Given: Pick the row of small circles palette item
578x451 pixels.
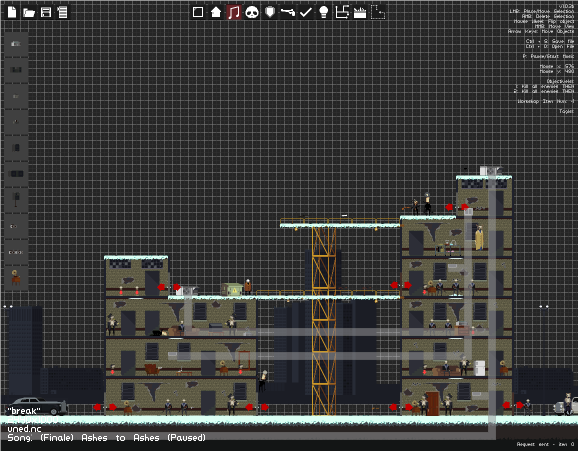Looking at the screenshot, I should point(16,252).
